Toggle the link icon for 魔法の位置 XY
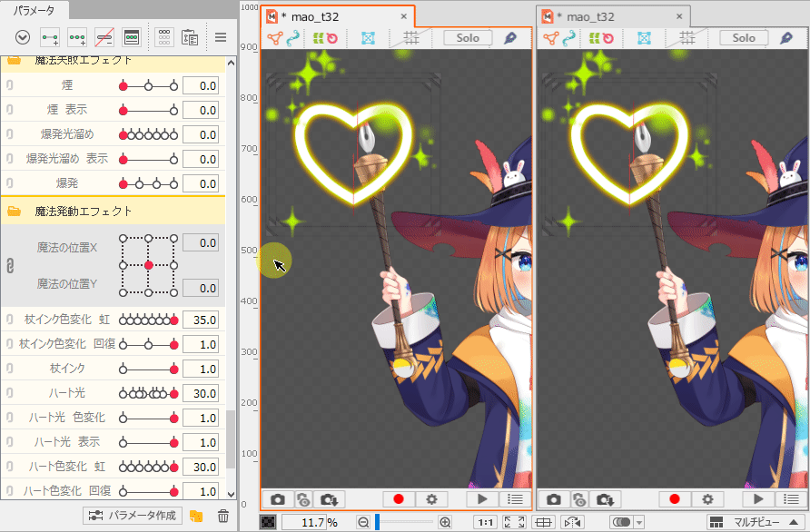Screen dimensions: 810x532 pyautogui.click(x=11, y=265)
